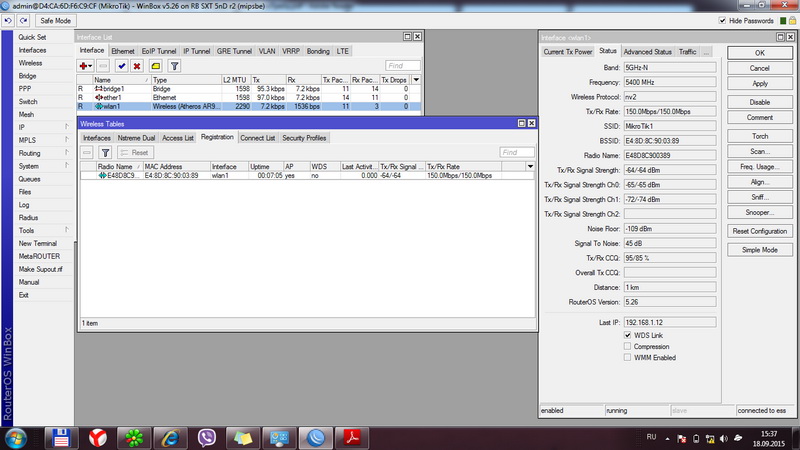
Task: Click Freq. Usage... button
Action: (x=760, y=167)
